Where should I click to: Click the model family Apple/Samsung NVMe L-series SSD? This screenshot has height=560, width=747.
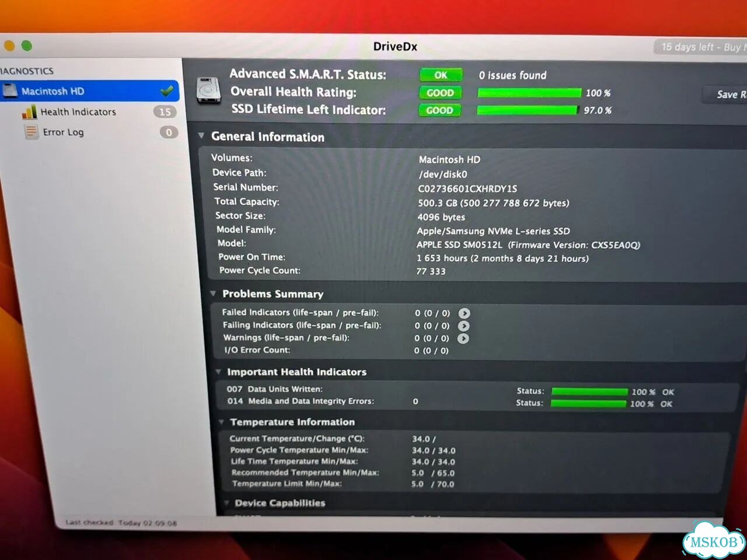point(493,231)
